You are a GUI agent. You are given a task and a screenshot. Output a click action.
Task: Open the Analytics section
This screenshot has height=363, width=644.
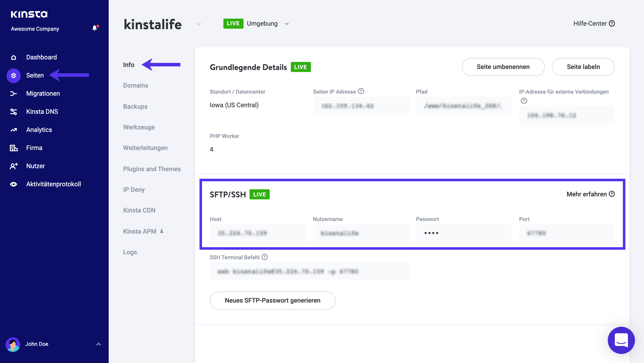pos(39,130)
